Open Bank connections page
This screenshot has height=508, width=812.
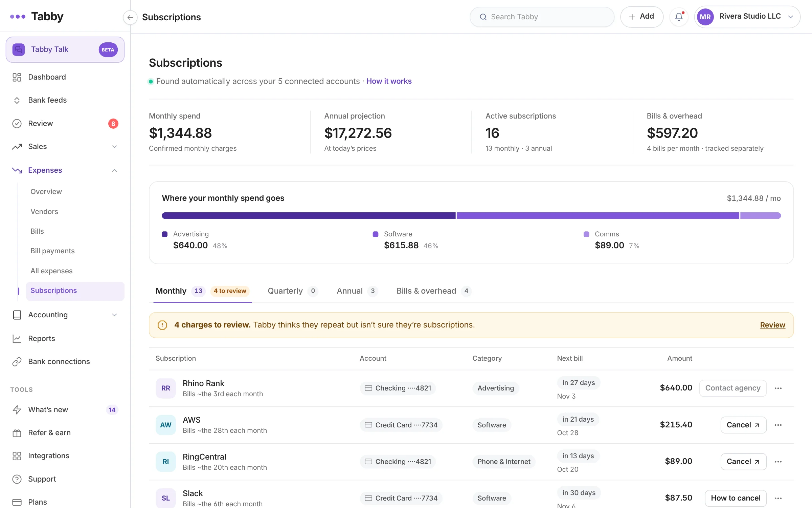[x=65, y=361]
